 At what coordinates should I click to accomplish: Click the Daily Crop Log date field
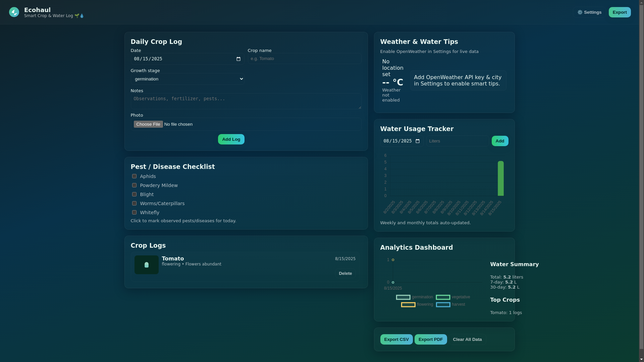[x=187, y=59]
